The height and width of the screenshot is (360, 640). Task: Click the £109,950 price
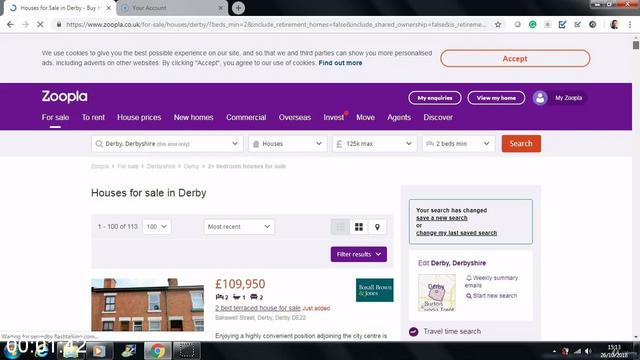240,284
